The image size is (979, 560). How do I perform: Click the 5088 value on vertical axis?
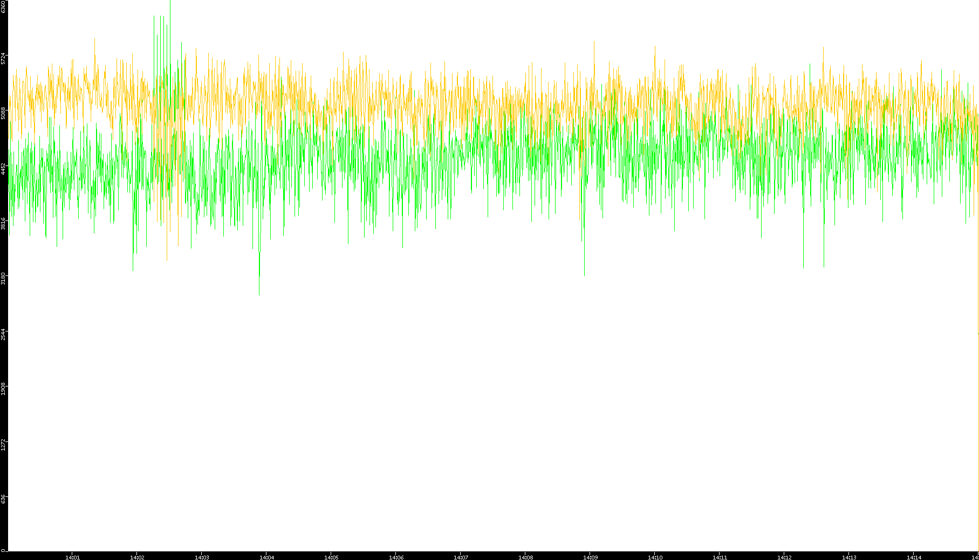tap(4, 113)
